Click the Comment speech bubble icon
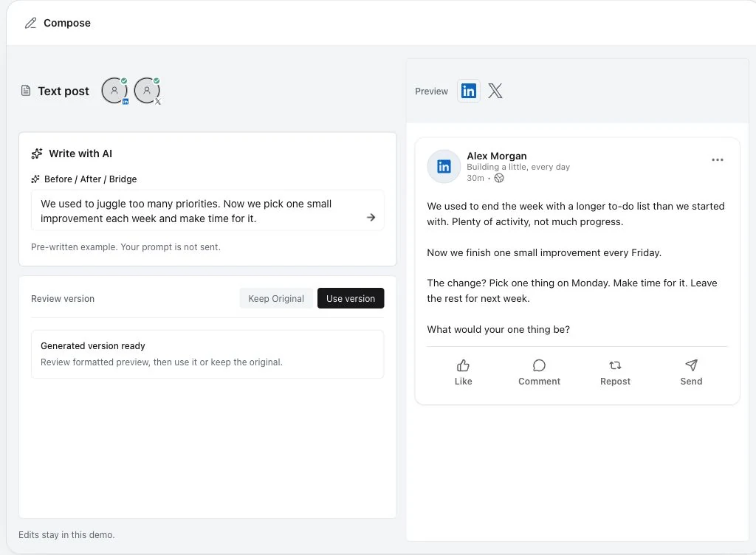 point(539,365)
